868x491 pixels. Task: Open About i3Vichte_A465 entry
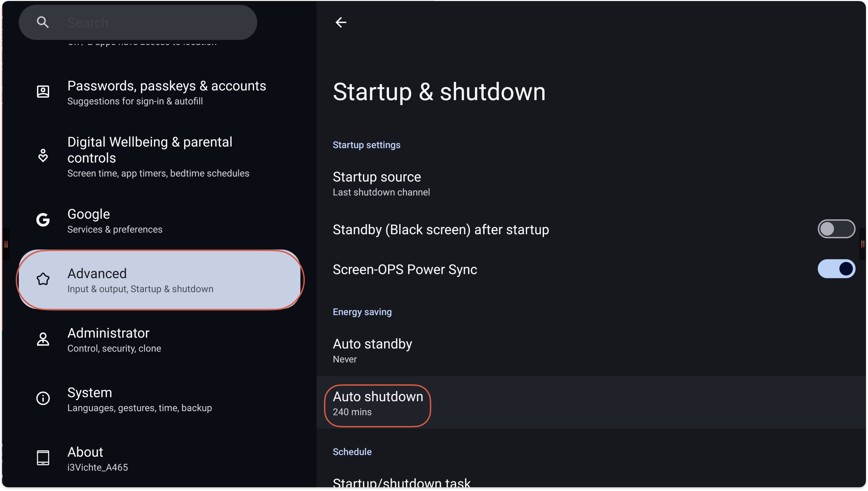[98, 459]
